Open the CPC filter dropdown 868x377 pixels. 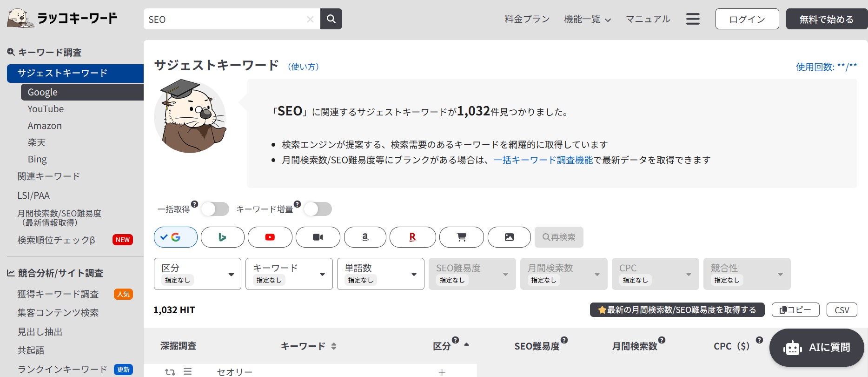pyautogui.click(x=656, y=274)
